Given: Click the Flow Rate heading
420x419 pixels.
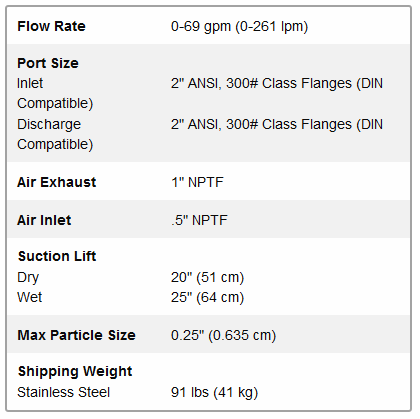Looking at the screenshot, I should (51, 26).
